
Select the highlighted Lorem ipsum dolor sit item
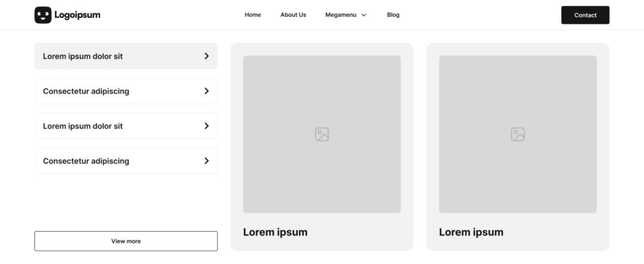126,56
